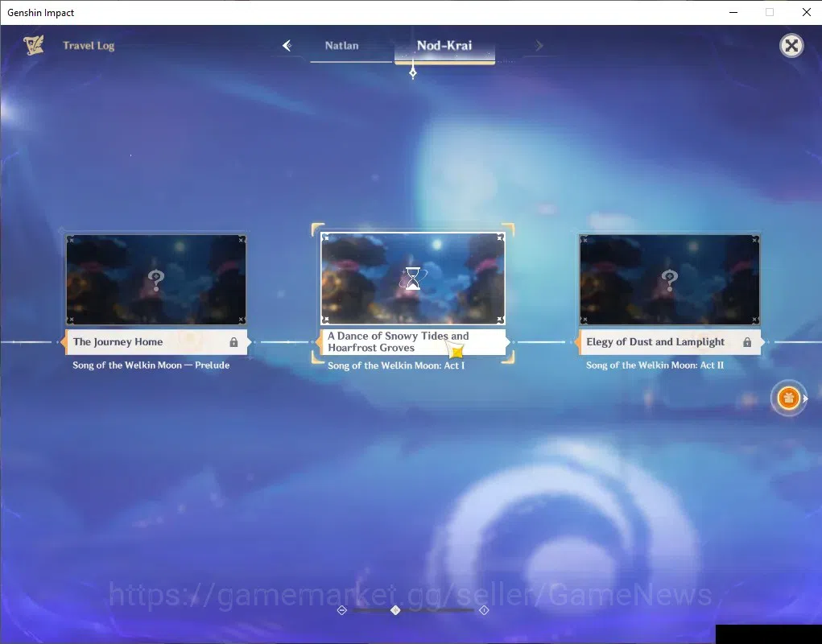Screen dimensions: 822x644
Task: Click the lock icon on The Journey Home
Action: click(x=233, y=342)
